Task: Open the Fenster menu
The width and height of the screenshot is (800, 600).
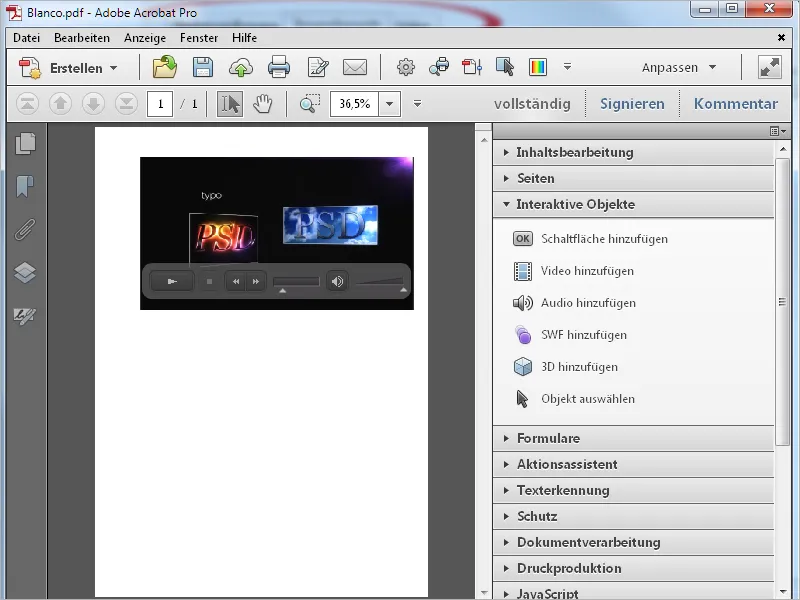Action: 199,38
